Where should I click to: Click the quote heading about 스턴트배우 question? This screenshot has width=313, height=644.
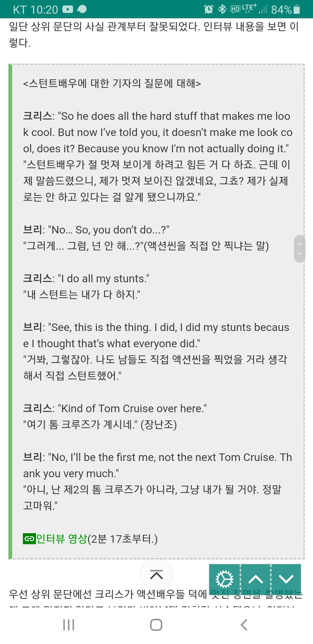112,84
